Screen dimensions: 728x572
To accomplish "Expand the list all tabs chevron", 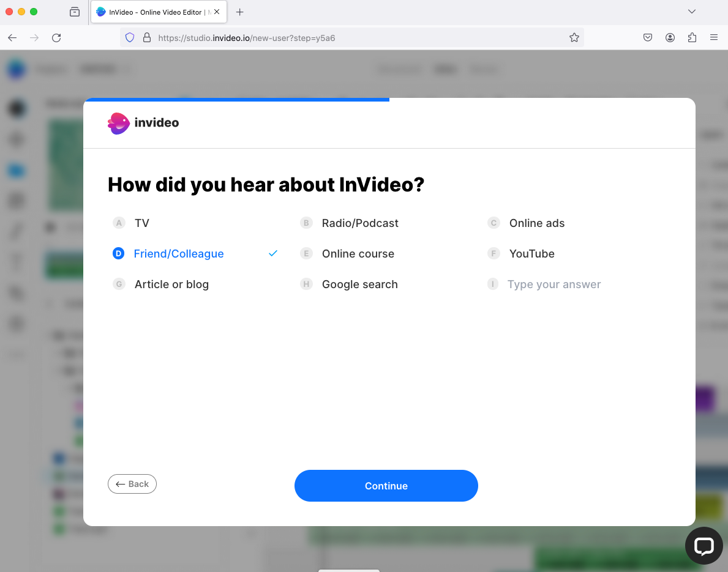I will tap(692, 12).
